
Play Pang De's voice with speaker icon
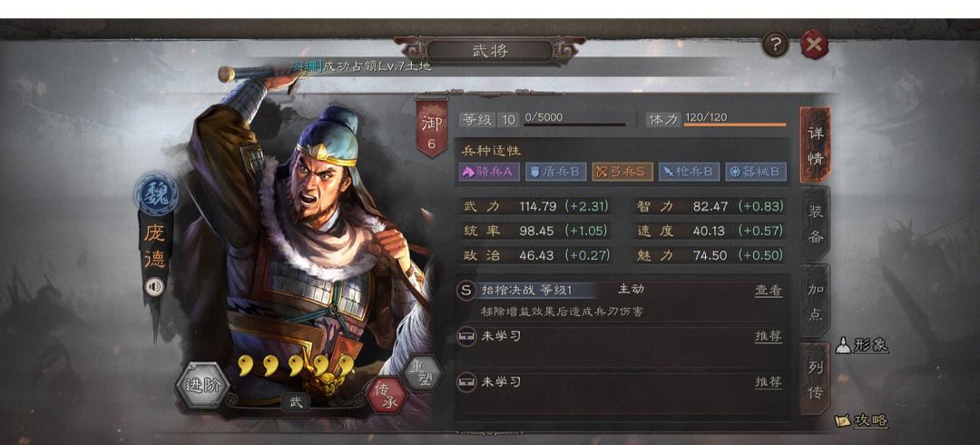click(154, 287)
